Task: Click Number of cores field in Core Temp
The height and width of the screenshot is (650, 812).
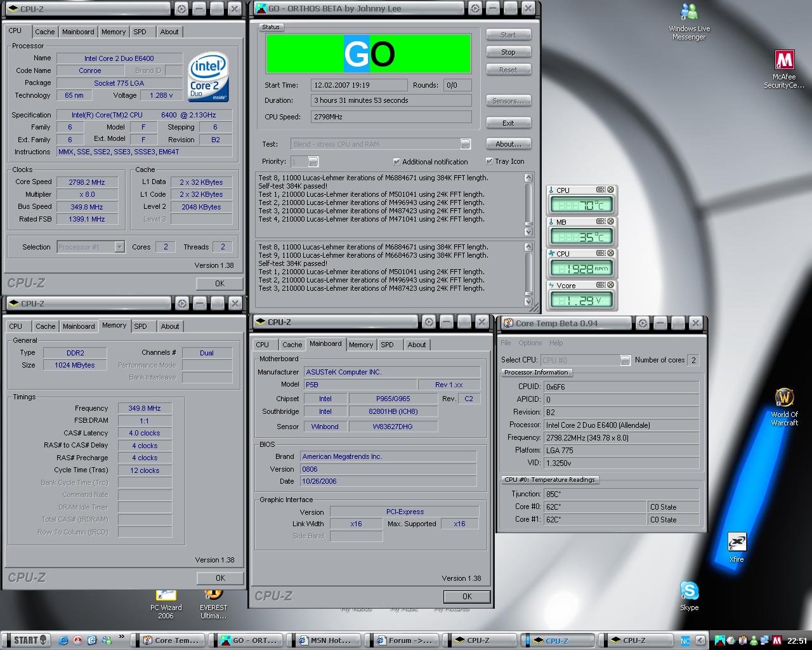Action: 693,360
